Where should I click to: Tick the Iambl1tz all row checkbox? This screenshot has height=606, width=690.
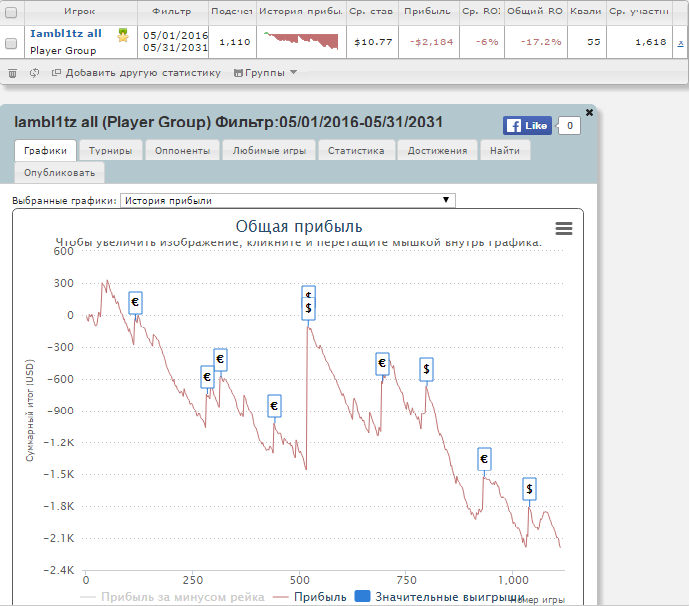point(11,43)
